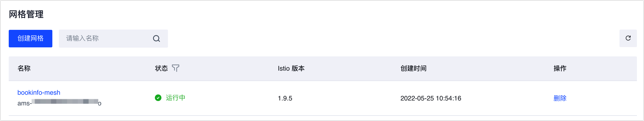Viewport: 644px width, 121px height.
Task: Select the Istio 版本 column header
Action: (x=291, y=68)
